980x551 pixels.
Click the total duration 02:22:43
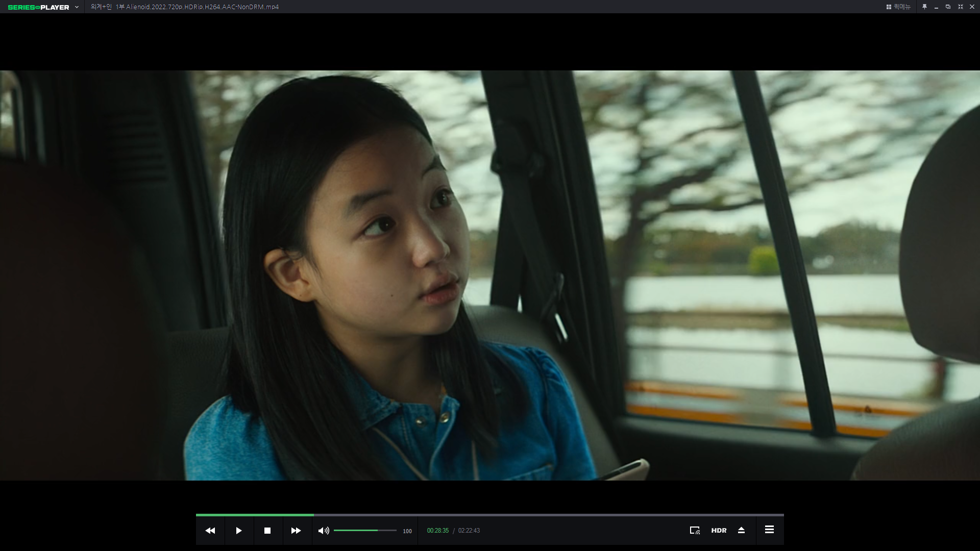click(x=469, y=531)
